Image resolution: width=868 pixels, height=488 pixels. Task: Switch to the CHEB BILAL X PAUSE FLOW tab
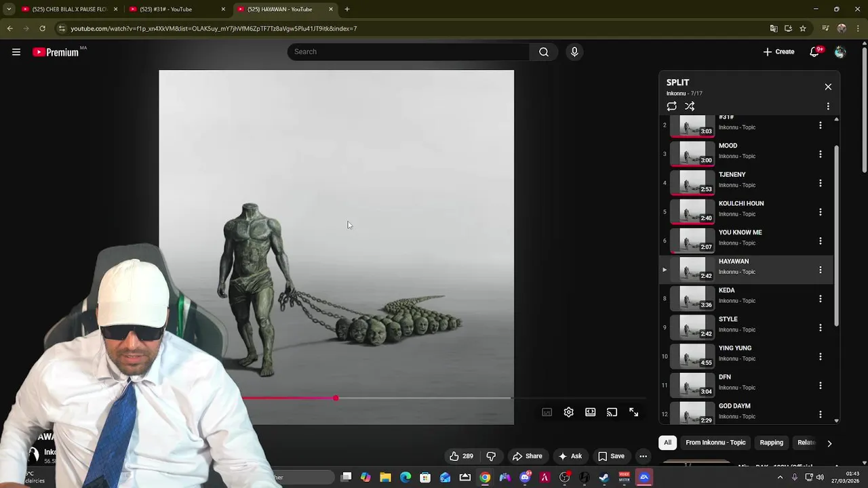[x=69, y=9]
